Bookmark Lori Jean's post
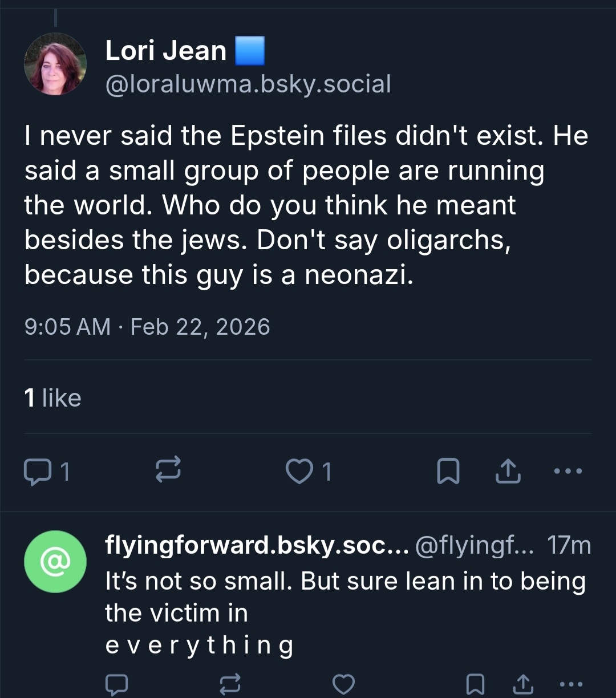The image size is (616, 698). (x=448, y=472)
